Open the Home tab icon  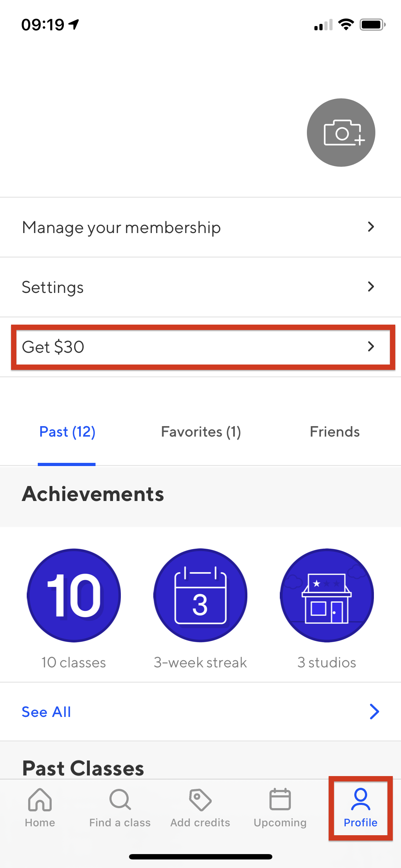(x=40, y=800)
